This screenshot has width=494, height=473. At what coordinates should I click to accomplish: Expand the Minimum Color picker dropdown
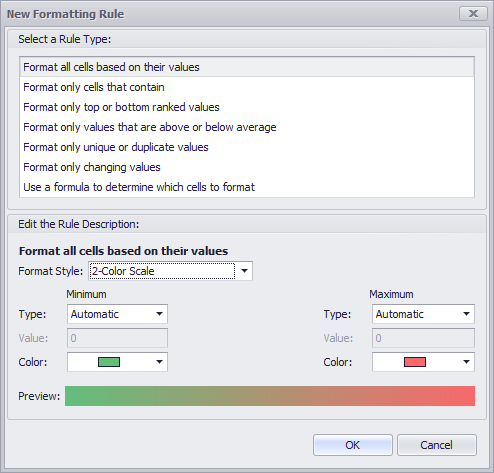pos(159,362)
